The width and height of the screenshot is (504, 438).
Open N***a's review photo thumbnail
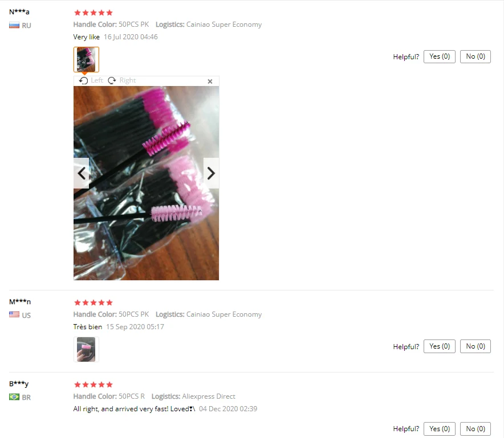point(86,59)
